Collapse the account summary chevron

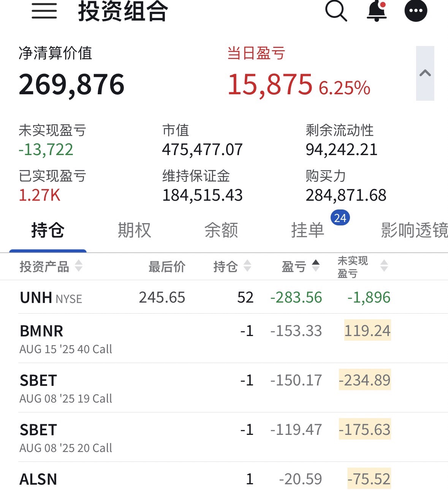(x=425, y=73)
